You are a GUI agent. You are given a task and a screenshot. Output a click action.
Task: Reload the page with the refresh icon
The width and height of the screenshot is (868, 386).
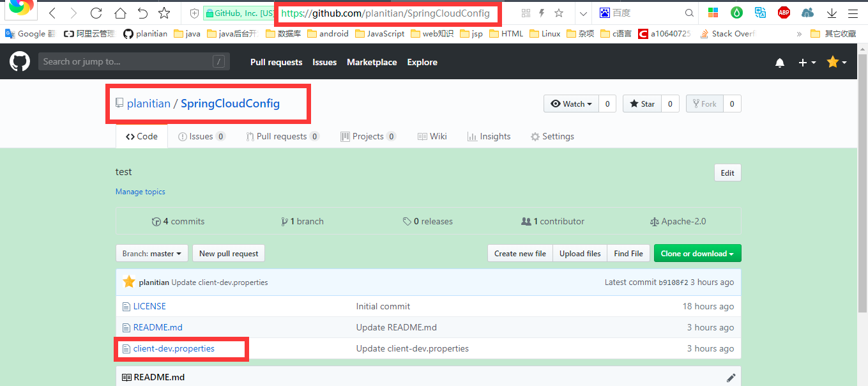coord(96,13)
